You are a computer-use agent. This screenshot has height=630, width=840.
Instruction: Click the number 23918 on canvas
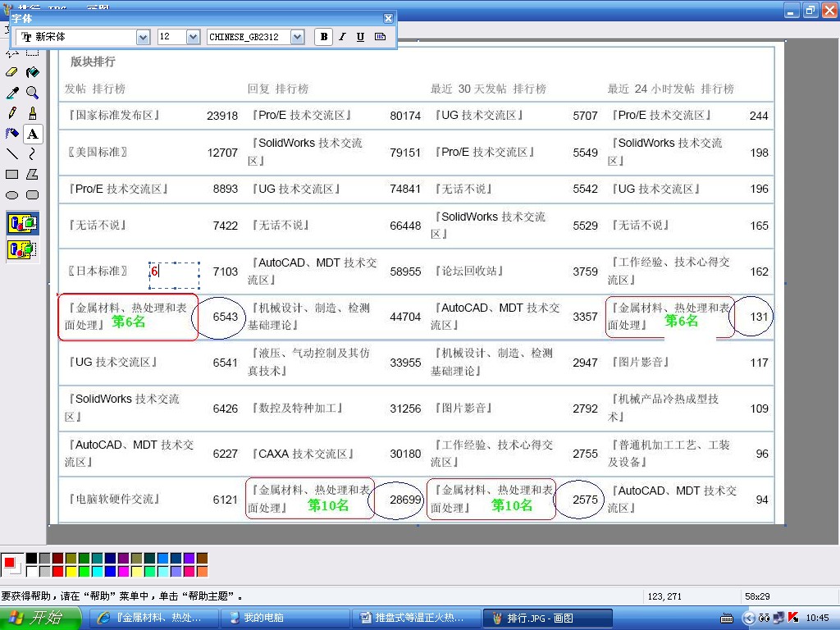tap(222, 116)
